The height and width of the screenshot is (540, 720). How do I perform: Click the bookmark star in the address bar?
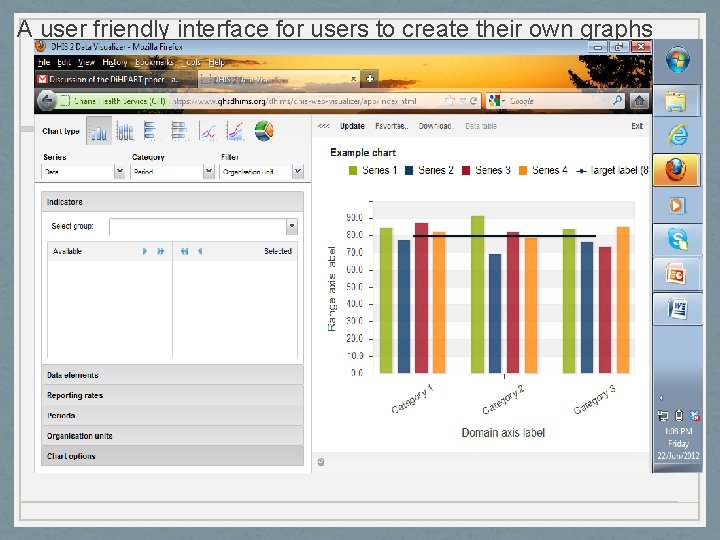(449, 101)
